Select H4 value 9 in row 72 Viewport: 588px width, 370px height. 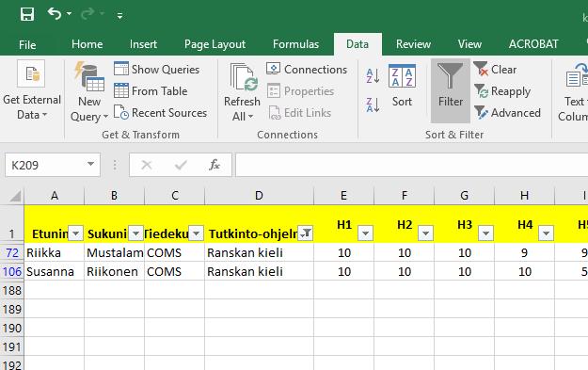pos(525,252)
